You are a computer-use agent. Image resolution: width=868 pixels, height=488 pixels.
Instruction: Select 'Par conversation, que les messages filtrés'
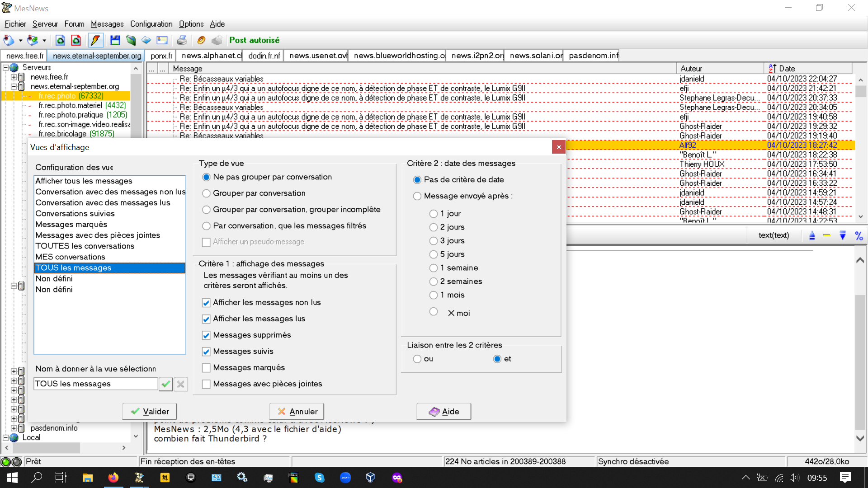pos(206,226)
